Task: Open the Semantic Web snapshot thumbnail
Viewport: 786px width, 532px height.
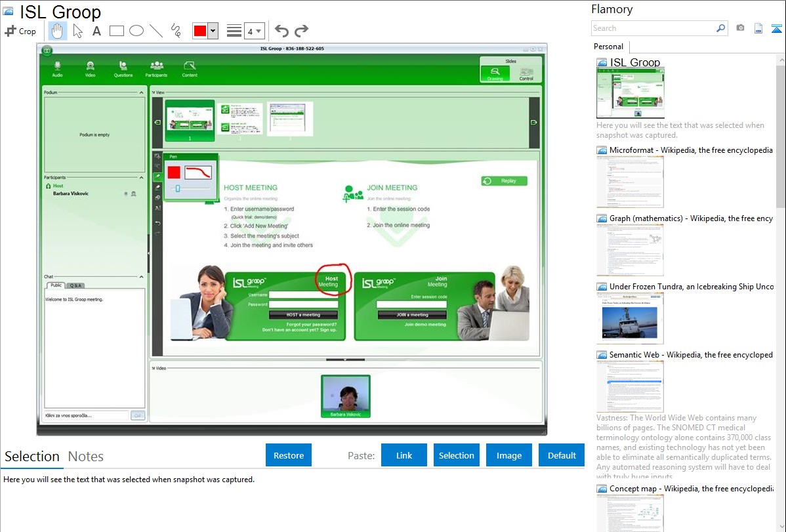Action: coord(630,386)
